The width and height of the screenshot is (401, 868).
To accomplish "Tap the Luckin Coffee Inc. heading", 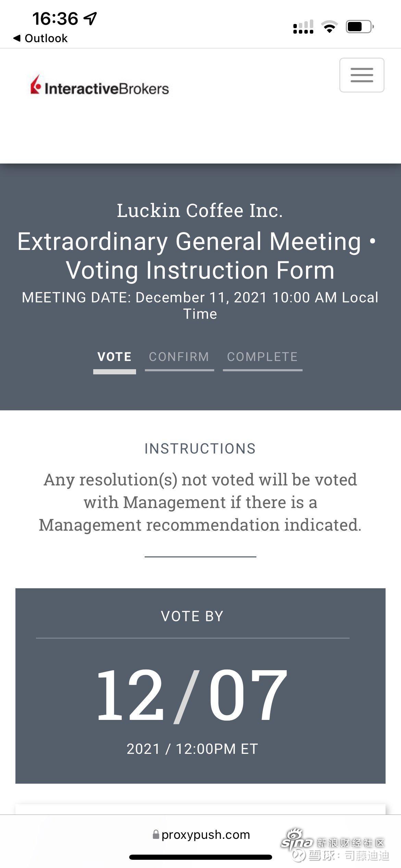I will point(200,210).
